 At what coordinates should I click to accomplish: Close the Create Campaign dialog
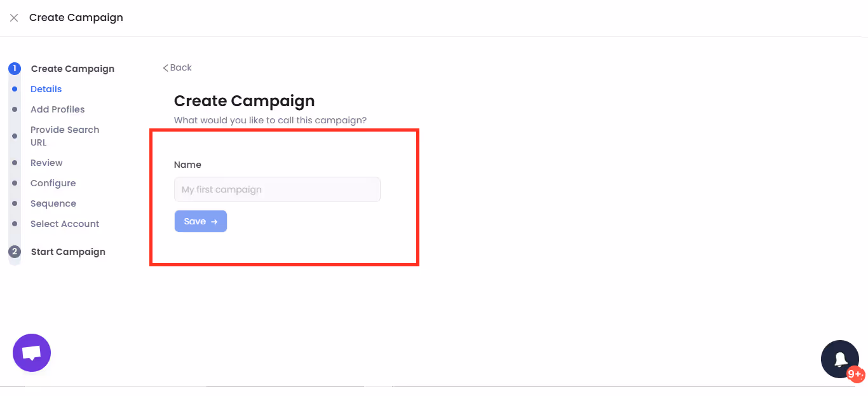pyautogui.click(x=14, y=17)
